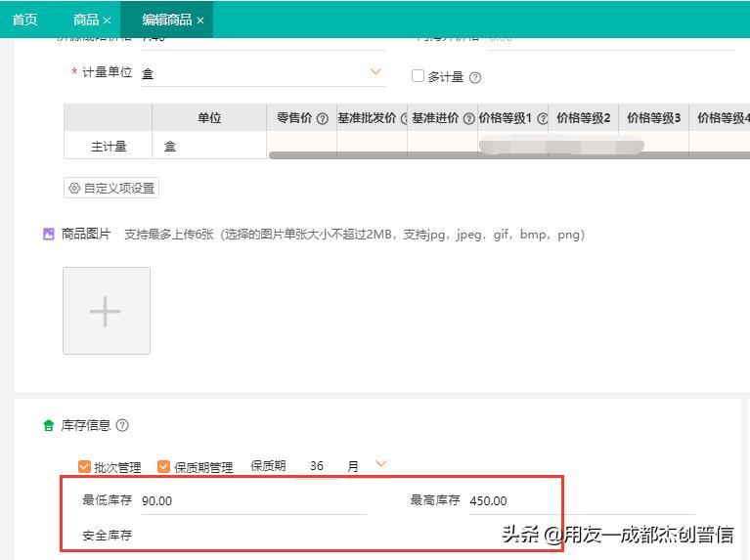Click the price table horizontal scrollbar
Image resolution: width=750 pixels, height=560 pixels.
[509, 155]
